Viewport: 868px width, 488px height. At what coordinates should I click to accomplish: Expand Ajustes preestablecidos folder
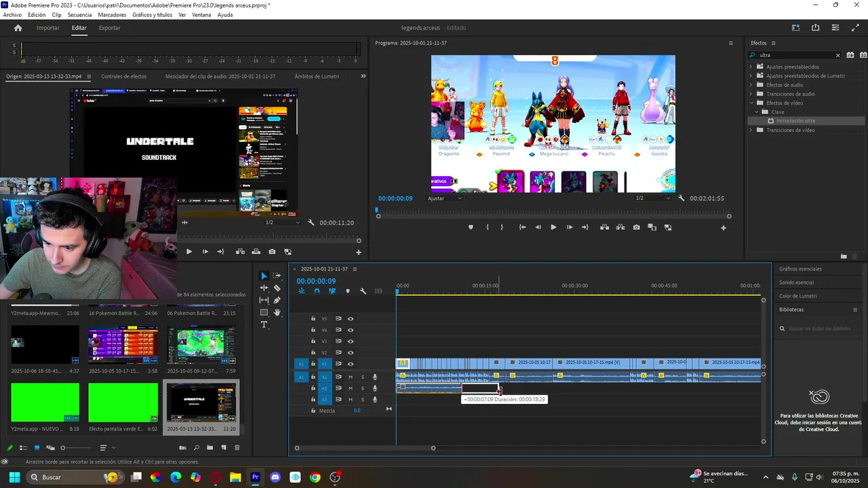[751, 66]
